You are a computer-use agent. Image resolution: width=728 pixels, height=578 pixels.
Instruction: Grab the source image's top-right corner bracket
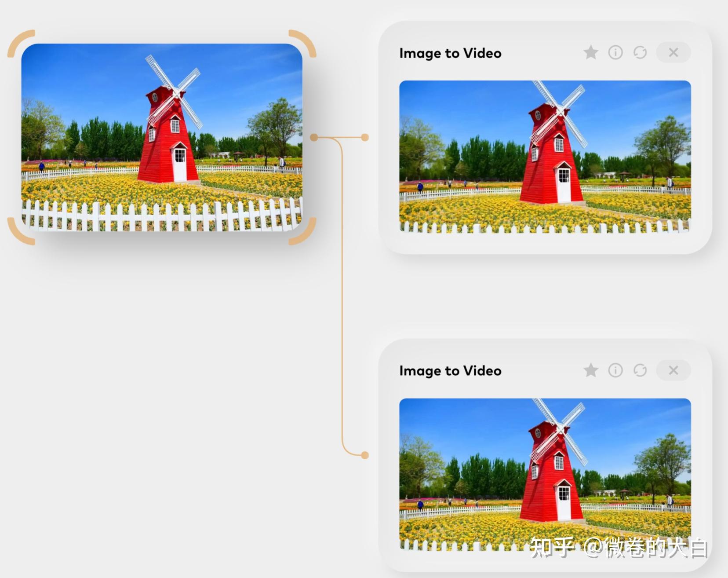click(303, 43)
